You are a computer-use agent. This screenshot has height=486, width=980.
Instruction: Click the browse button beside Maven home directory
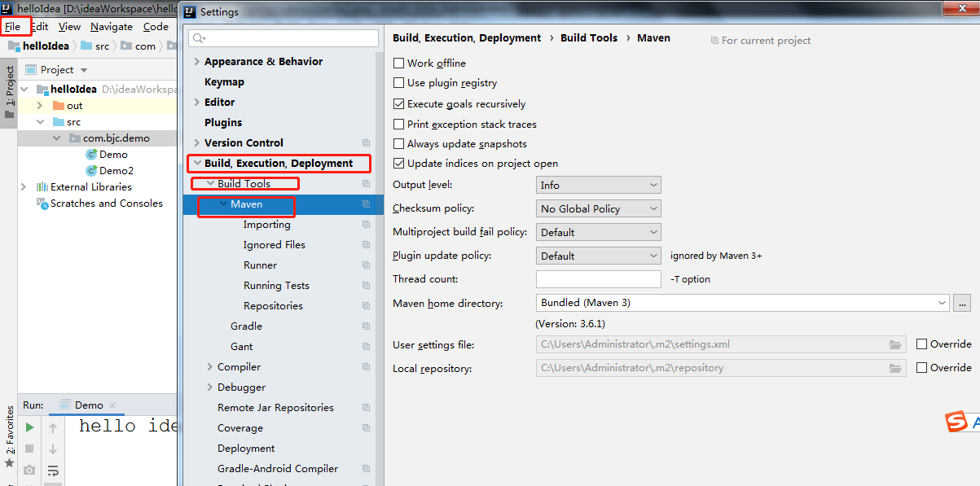[x=962, y=303]
